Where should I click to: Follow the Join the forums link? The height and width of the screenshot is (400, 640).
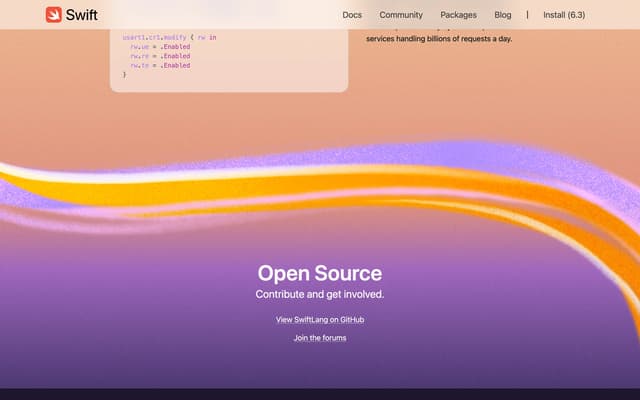(x=320, y=338)
